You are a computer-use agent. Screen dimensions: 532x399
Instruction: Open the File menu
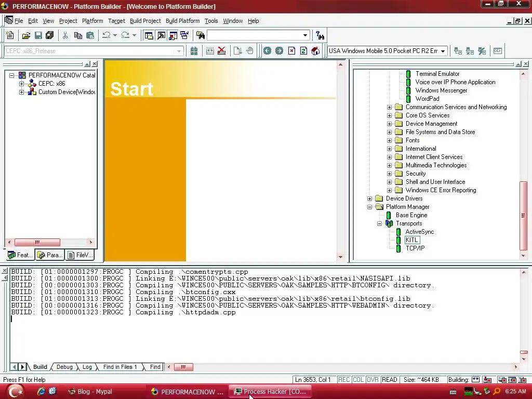pos(19,21)
